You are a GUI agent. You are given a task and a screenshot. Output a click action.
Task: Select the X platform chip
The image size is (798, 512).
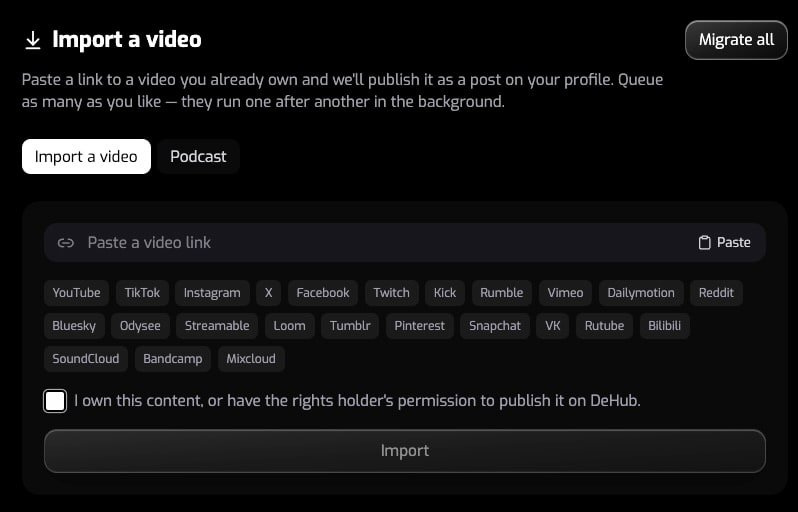269,293
